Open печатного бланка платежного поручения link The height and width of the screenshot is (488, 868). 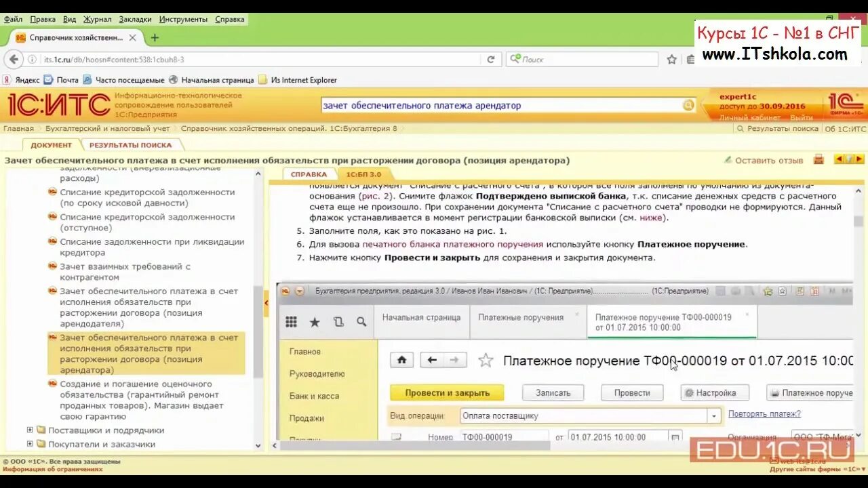click(x=452, y=244)
